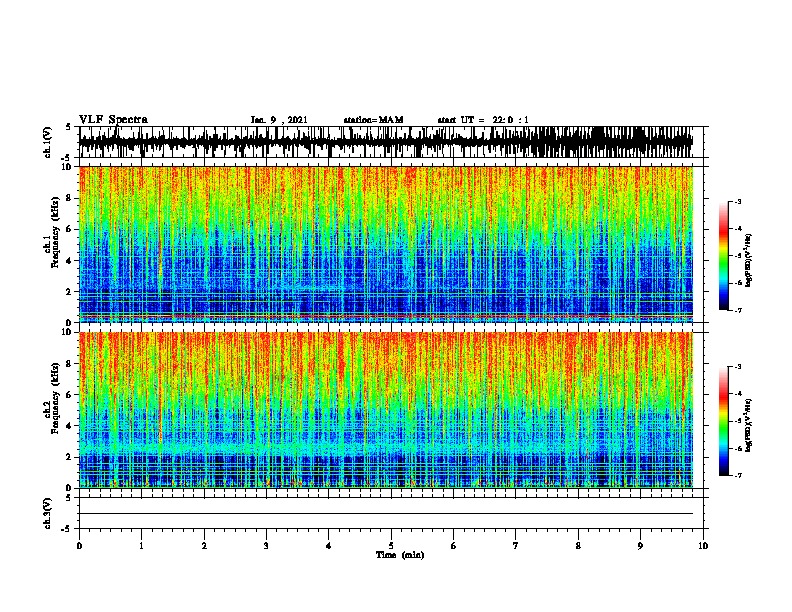Click the "-3" tick on ch.1 color bar
This screenshot has width=792, height=612.
coord(737,202)
